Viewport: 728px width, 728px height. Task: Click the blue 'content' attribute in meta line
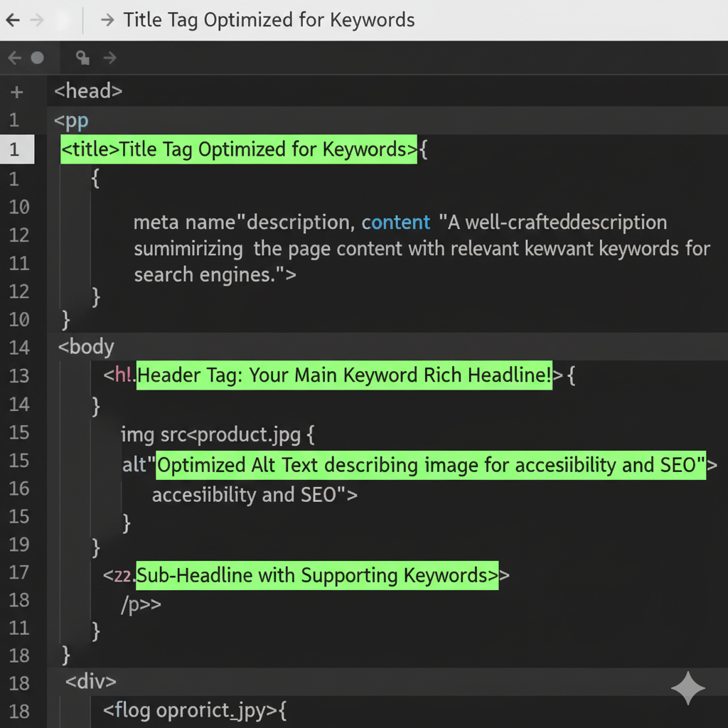point(396,223)
